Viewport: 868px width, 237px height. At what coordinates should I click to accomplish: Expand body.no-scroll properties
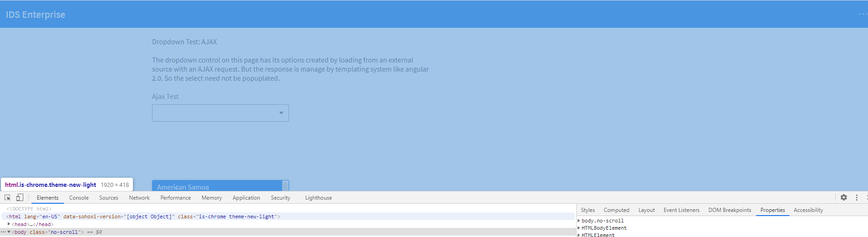tap(579, 221)
